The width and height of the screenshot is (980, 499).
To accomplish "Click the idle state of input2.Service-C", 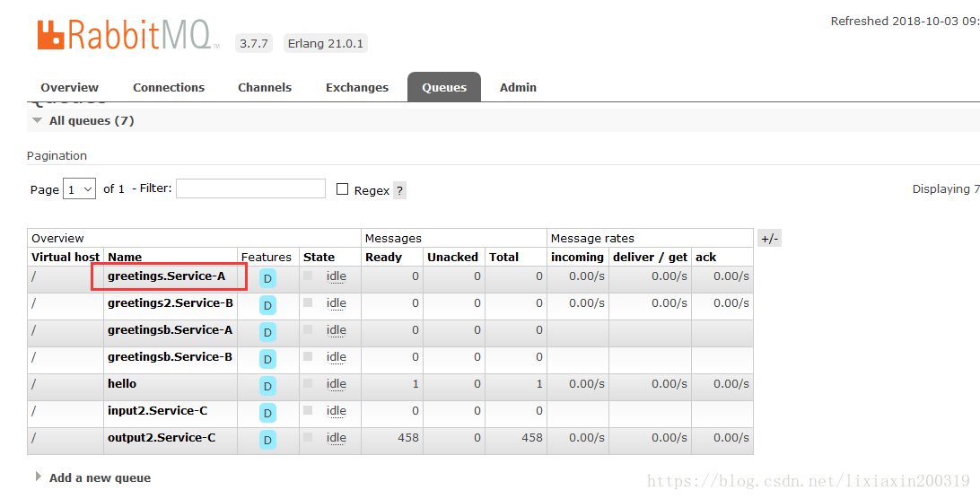I will pyautogui.click(x=337, y=411).
